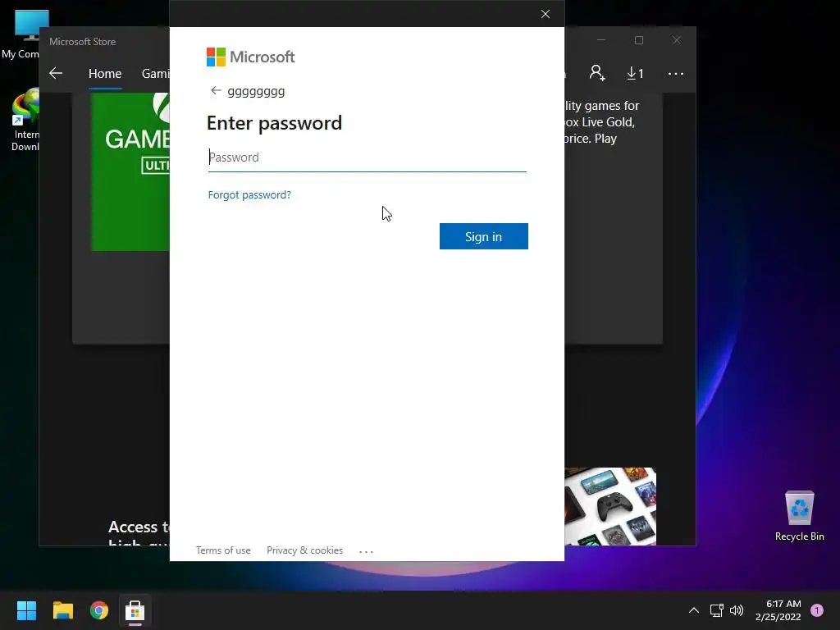The height and width of the screenshot is (630, 840).
Task: Click the network icon in system tray
Action: tap(716, 610)
